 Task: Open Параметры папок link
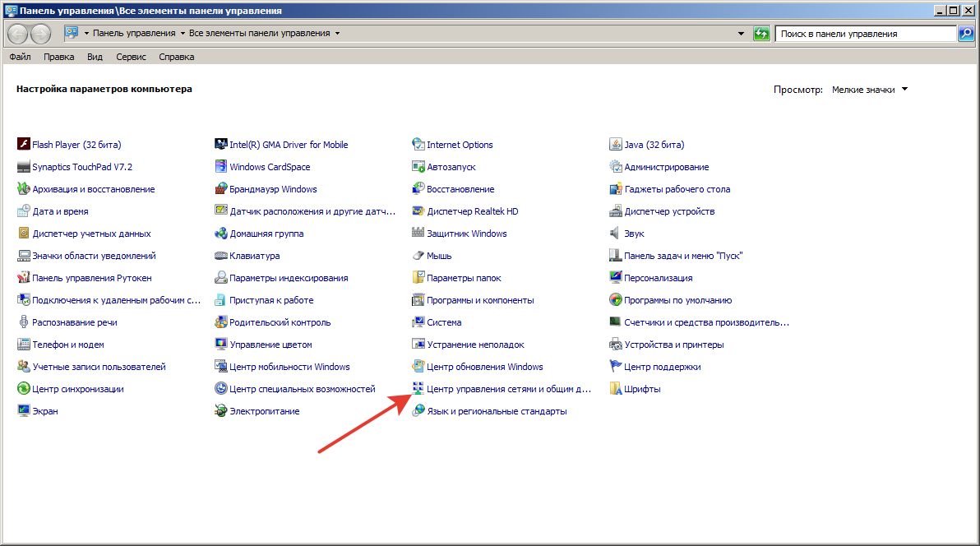coord(464,278)
